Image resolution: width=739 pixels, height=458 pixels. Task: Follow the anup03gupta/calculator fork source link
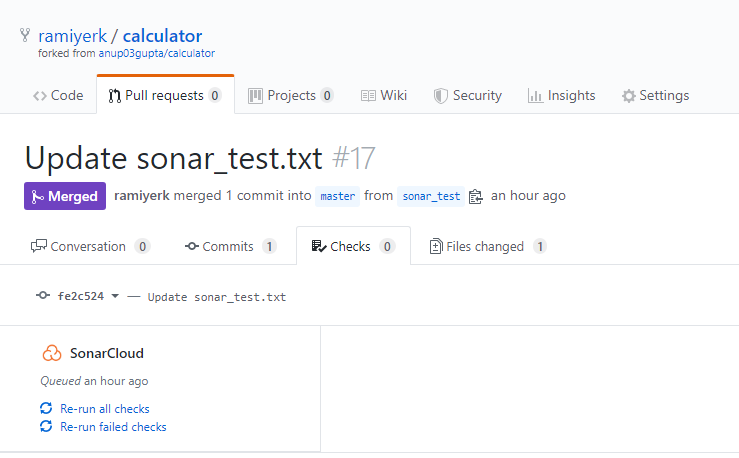pos(156,53)
